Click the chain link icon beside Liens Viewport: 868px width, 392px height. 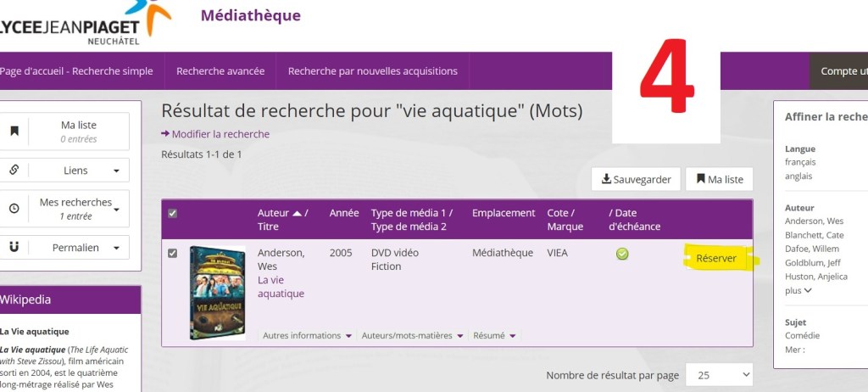coord(14,170)
